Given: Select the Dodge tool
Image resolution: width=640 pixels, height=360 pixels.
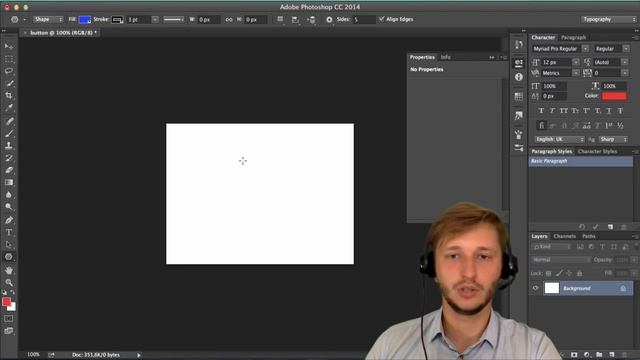Looking at the screenshot, I should pyautogui.click(x=9, y=207).
